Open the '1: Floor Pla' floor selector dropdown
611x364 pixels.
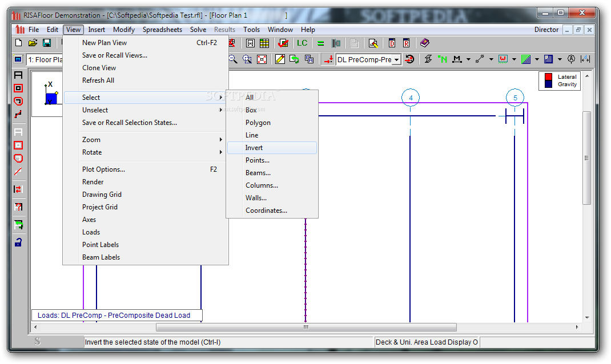tap(45, 59)
